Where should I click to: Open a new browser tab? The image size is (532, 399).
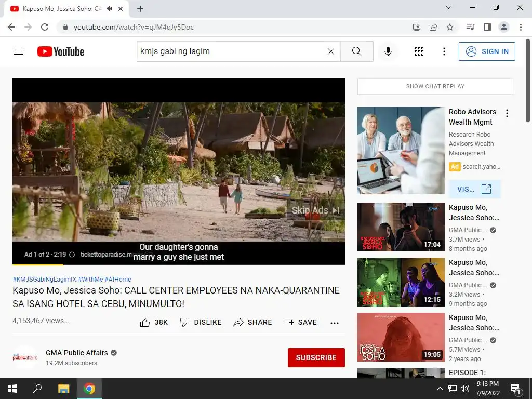click(140, 9)
